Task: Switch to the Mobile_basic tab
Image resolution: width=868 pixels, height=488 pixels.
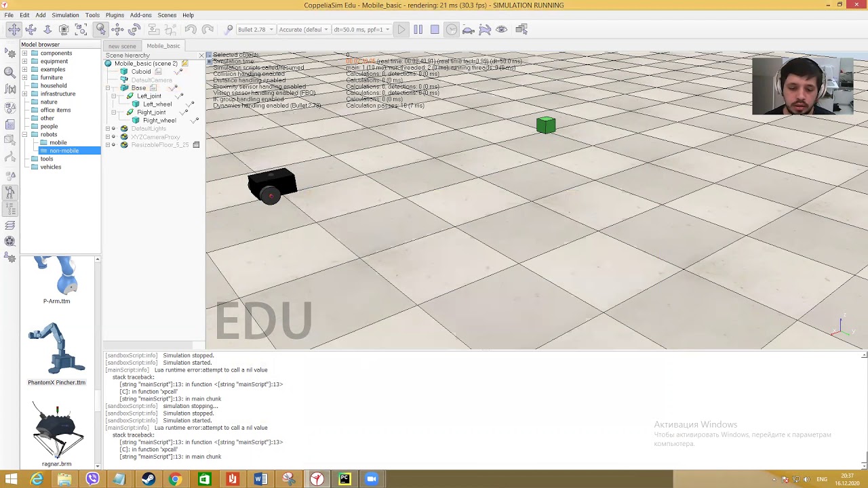Action: 163,46
